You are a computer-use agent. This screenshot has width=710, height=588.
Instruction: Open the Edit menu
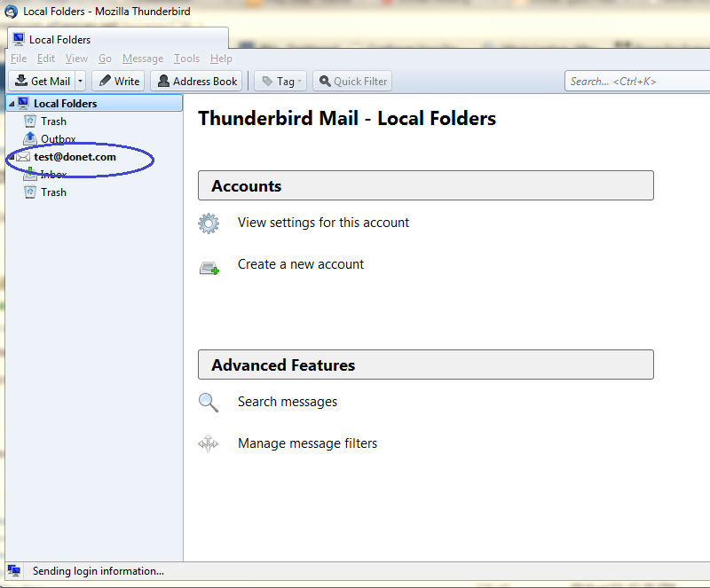pos(46,59)
